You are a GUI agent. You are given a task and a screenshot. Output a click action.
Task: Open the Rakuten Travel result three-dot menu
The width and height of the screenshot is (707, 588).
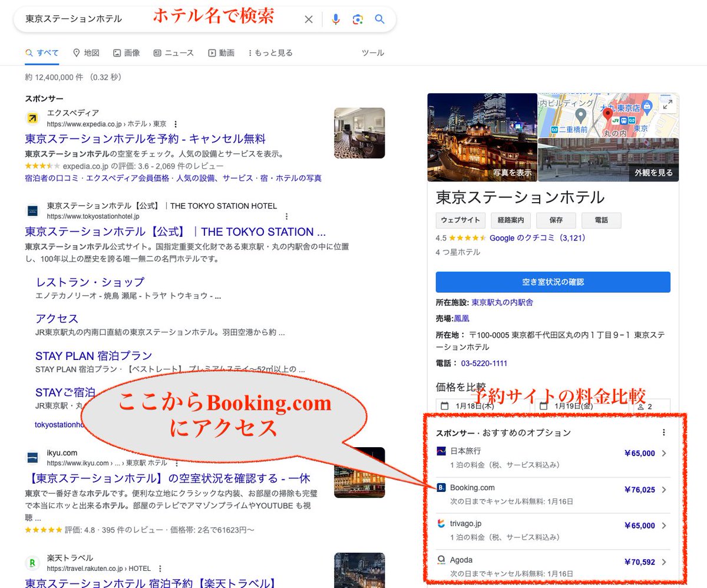coord(160,569)
